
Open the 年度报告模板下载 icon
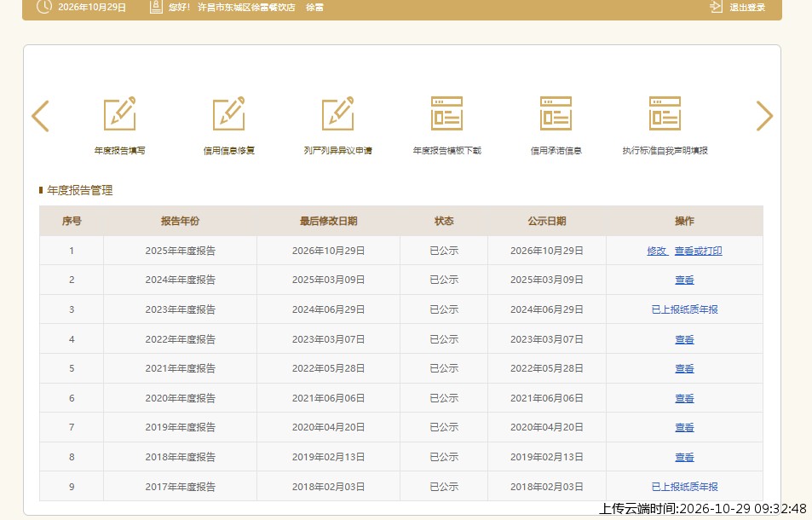coord(447,113)
